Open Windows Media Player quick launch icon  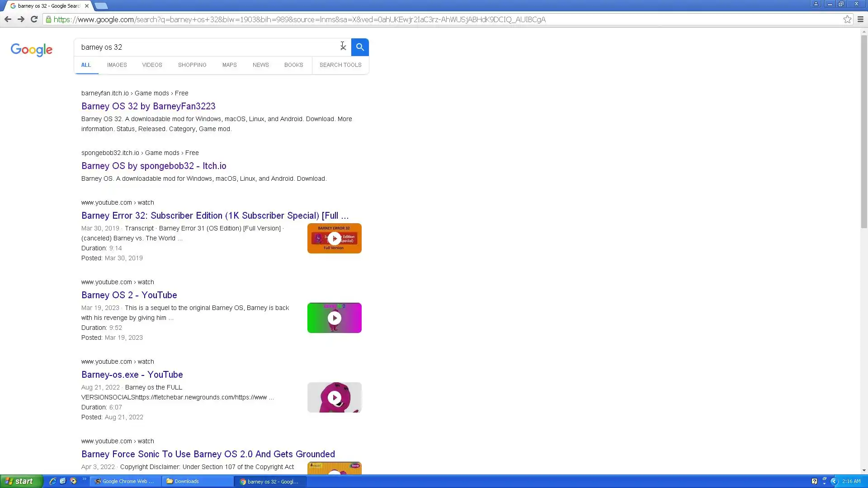click(x=73, y=481)
